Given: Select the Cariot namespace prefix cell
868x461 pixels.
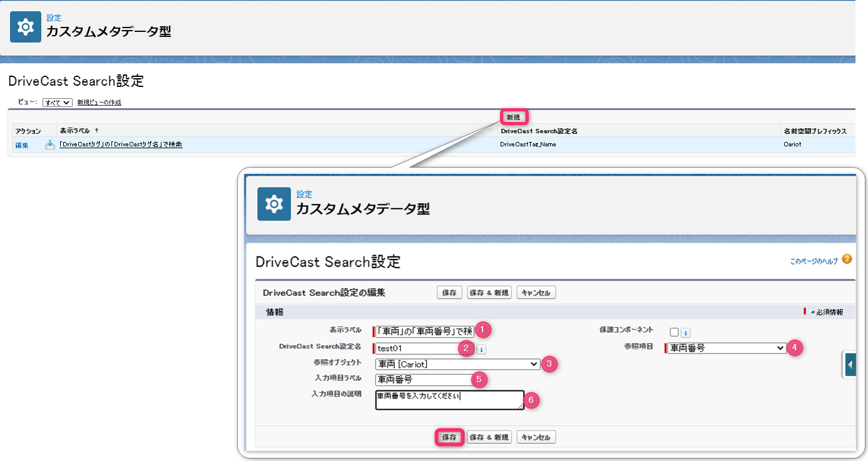Looking at the screenshot, I should pyautogui.click(x=792, y=144).
